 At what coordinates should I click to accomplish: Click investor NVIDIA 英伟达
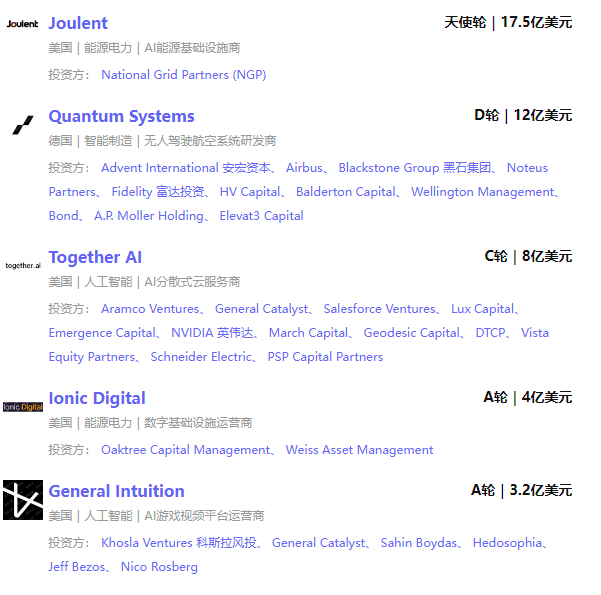[x=212, y=333]
